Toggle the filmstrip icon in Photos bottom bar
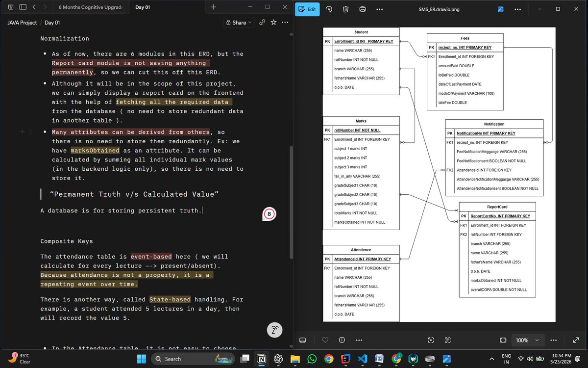Image resolution: width=588 pixels, height=368 pixels. pyautogui.click(x=302, y=340)
